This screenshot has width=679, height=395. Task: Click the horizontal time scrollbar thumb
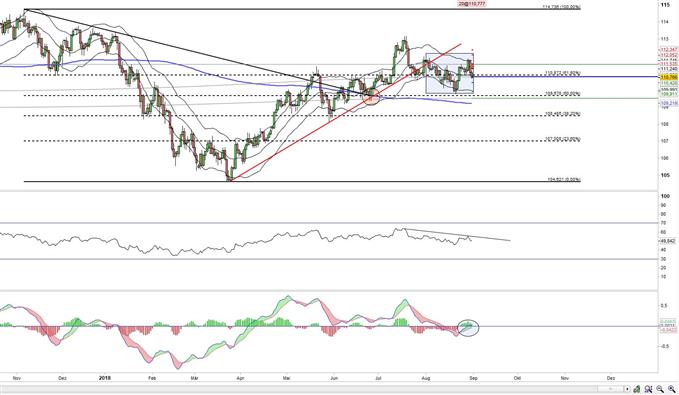[611, 389]
